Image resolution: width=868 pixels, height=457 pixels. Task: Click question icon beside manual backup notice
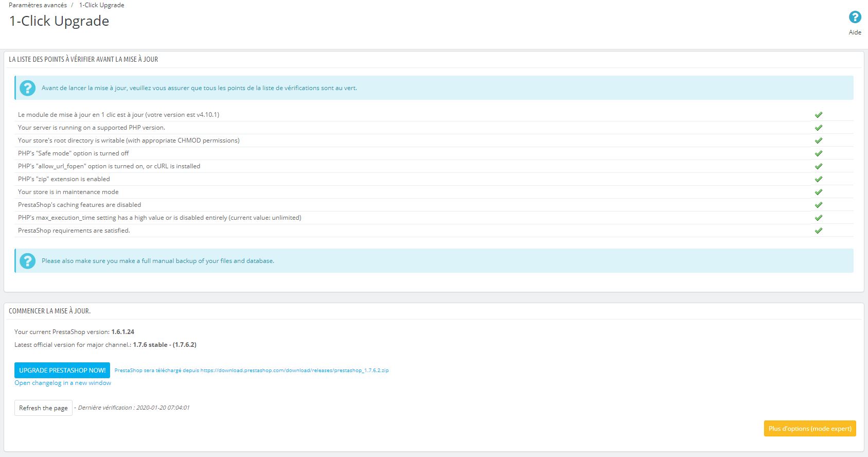click(28, 261)
